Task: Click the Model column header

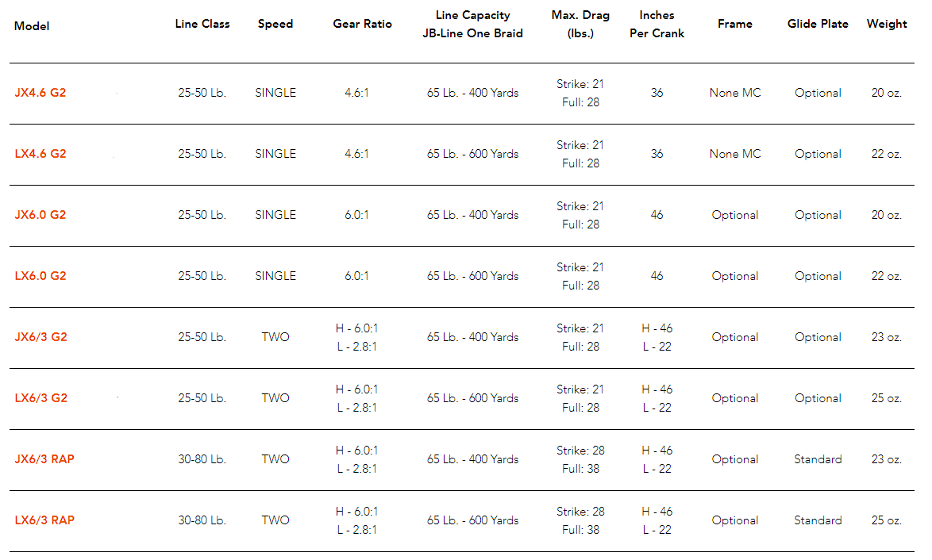Action: tap(32, 26)
